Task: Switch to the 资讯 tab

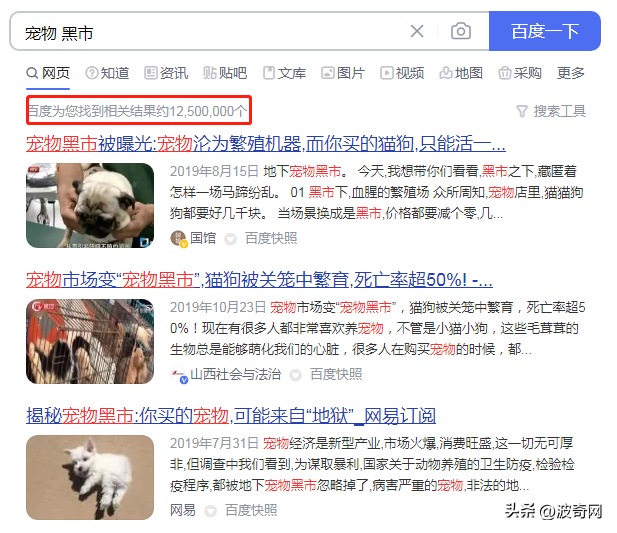Action: (166, 73)
